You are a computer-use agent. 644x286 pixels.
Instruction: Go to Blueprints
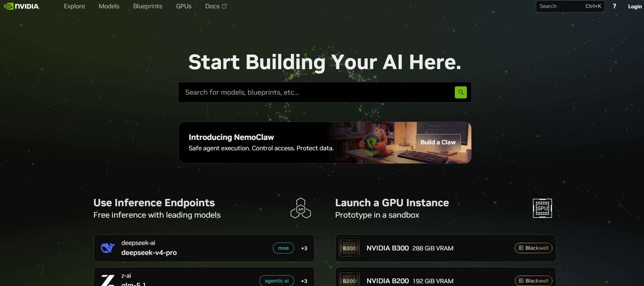click(x=147, y=6)
